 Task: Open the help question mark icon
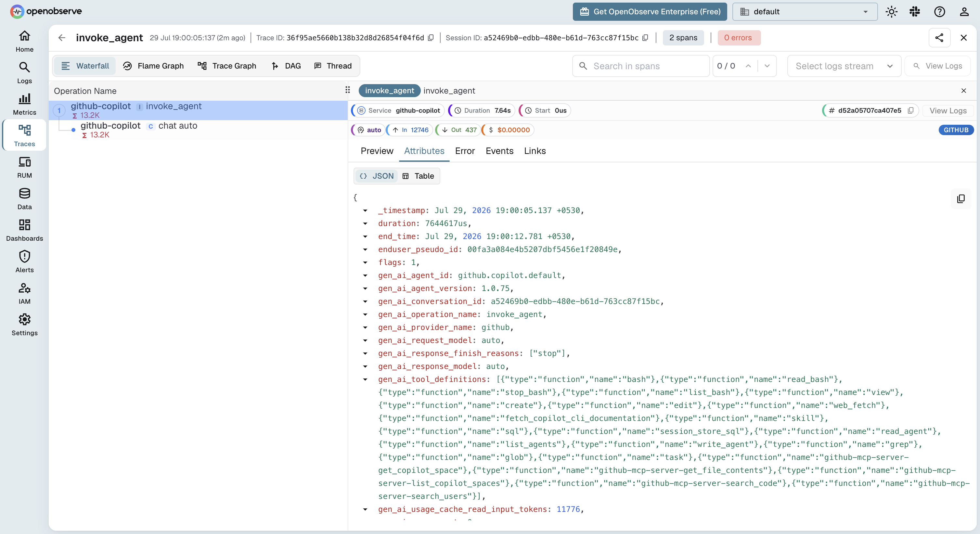tap(939, 11)
